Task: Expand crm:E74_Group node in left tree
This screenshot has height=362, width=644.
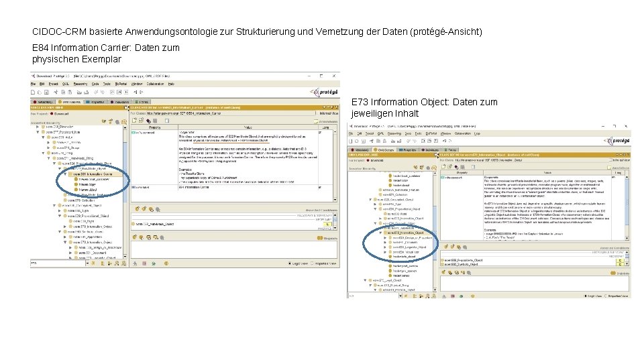Action: (48, 147)
